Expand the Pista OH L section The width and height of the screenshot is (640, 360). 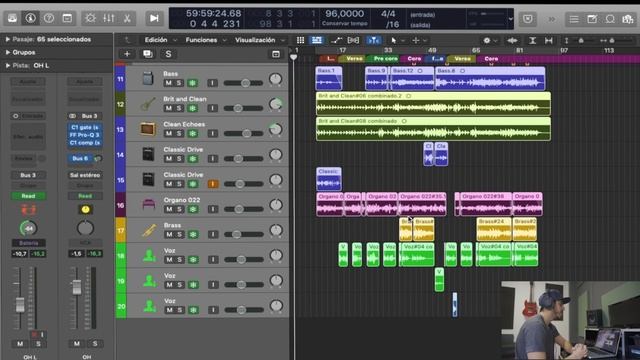[7, 65]
